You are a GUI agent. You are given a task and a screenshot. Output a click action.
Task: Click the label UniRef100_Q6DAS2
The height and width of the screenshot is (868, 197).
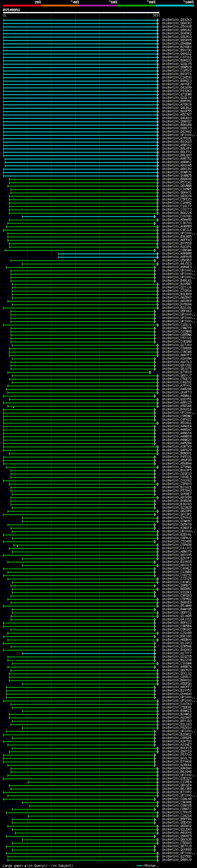177,826
